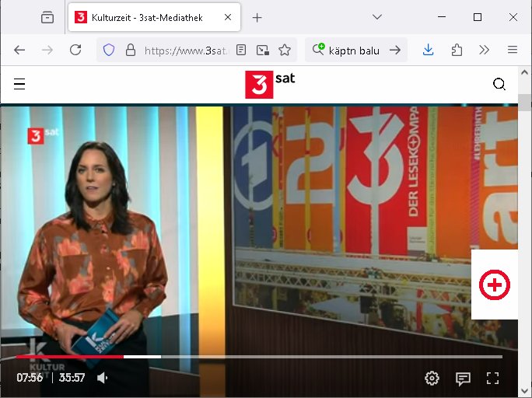Open a new browser tab
The height and width of the screenshot is (398, 532).
pyautogui.click(x=257, y=17)
